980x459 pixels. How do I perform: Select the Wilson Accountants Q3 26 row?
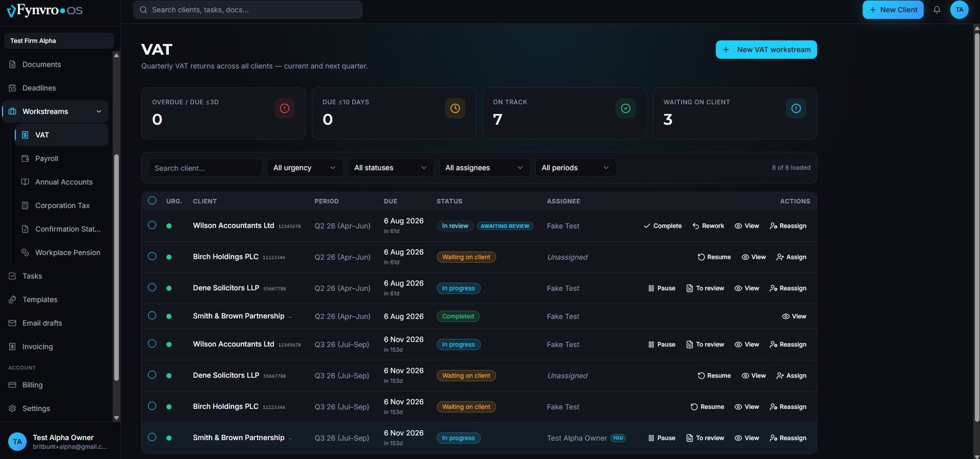click(152, 344)
